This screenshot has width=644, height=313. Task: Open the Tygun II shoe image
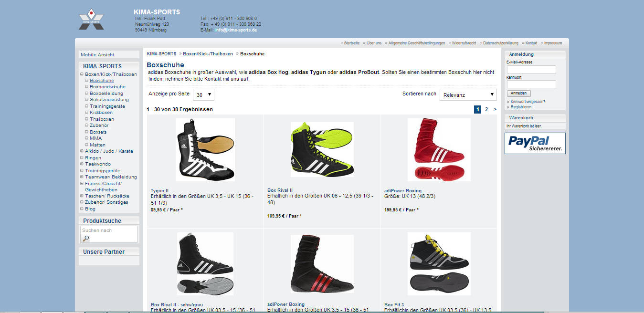point(205,150)
